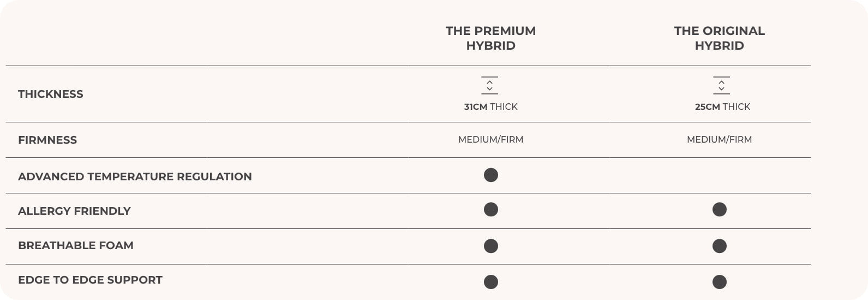The height and width of the screenshot is (300, 868).
Task: Click Premium Hybrid allergy friendly dot
Action: click(x=491, y=210)
